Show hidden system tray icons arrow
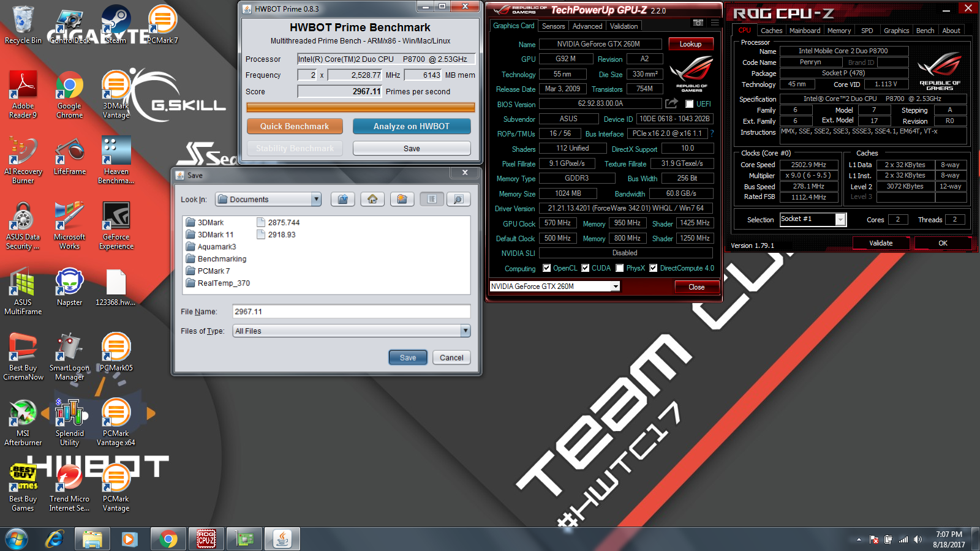Image resolution: width=980 pixels, height=551 pixels. click(859, 539)
